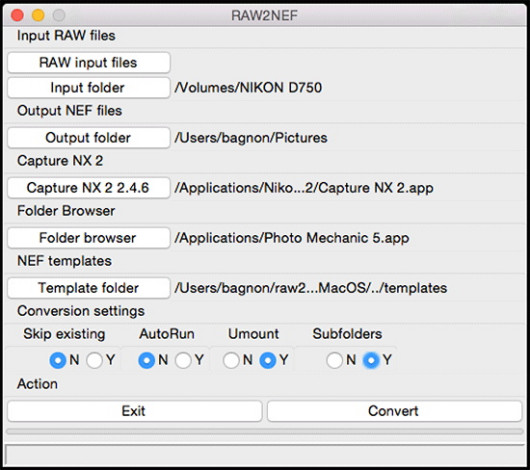The image size is (530, 470).
Task: Set Skip existing to Y
Action: click(x=94, y=360)
